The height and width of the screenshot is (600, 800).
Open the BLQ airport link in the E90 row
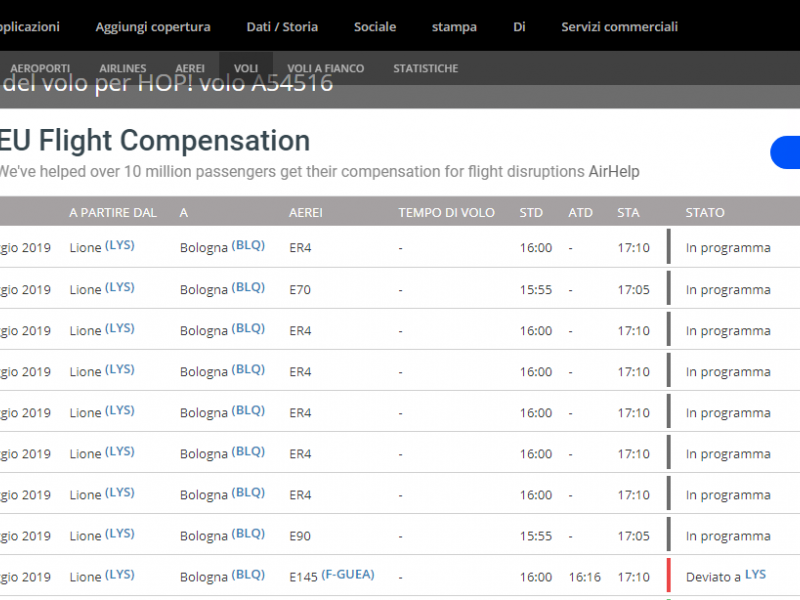coord(248,534)
